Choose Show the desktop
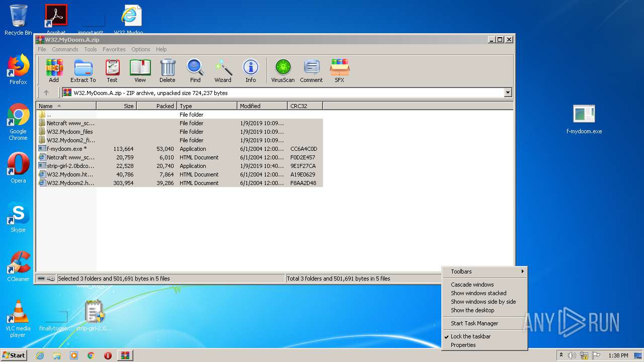This screenshot has height=362, width=644. coord(485,310)
